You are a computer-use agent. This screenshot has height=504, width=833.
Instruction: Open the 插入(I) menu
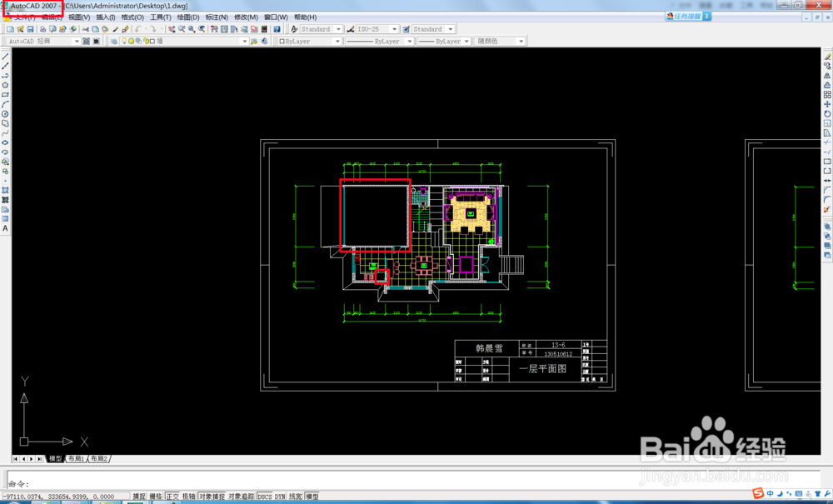(x=106, y=17)
